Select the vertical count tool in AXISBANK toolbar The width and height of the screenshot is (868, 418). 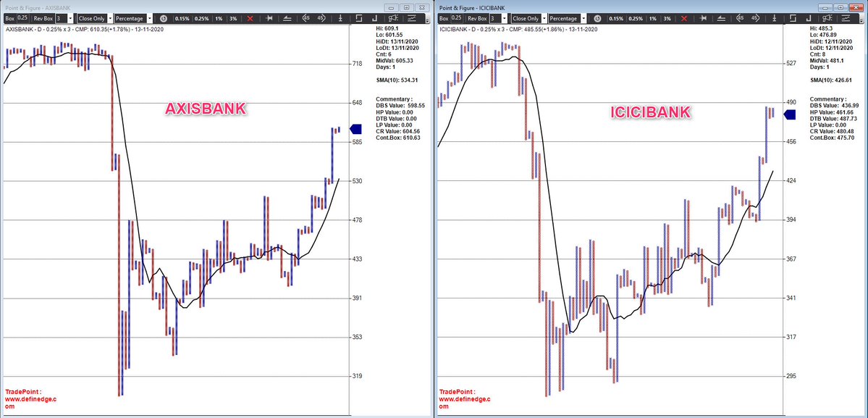click(340, 18)
